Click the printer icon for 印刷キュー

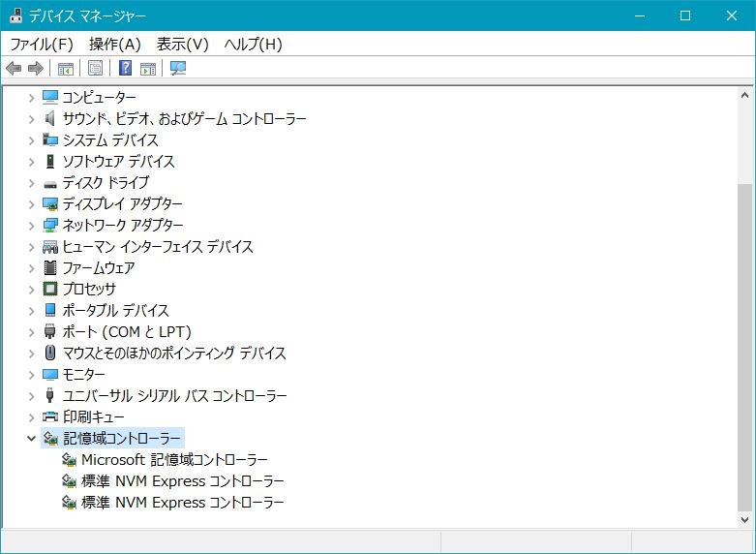point(50,416)
